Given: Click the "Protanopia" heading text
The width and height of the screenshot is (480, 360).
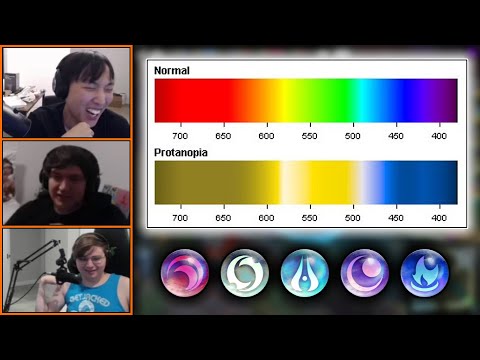Looking at the screenshot, I should [181, 153].
